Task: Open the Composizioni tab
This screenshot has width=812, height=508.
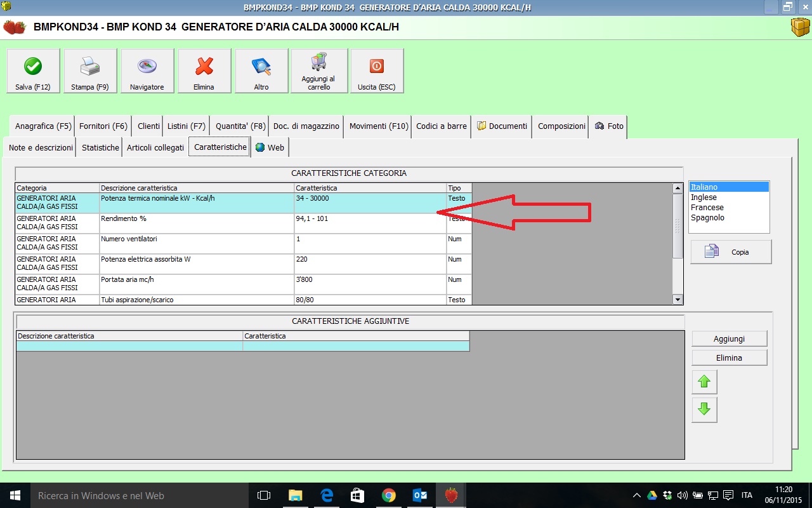Action: tap(561, 126)
